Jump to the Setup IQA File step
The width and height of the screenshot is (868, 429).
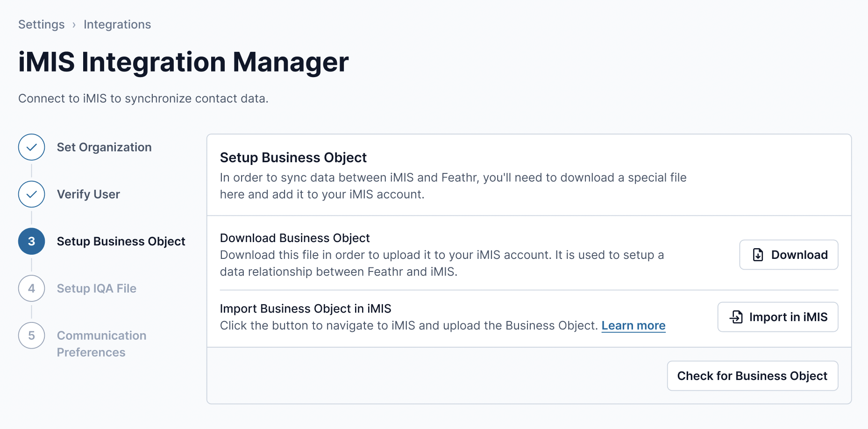coord(97,288)
